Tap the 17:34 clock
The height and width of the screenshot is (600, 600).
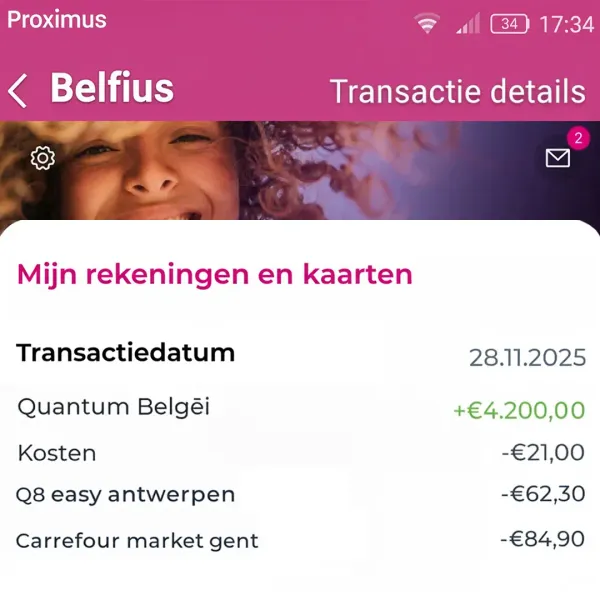(x=566, y=24)
